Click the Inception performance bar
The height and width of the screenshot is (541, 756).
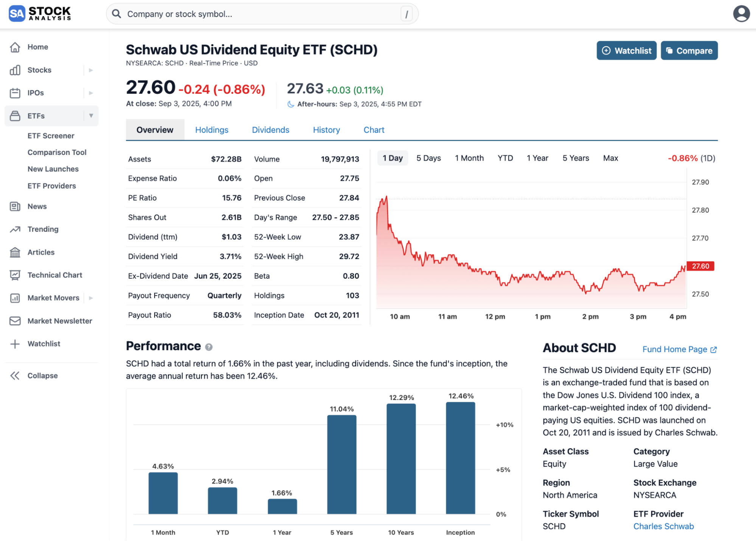coord(460,458)
